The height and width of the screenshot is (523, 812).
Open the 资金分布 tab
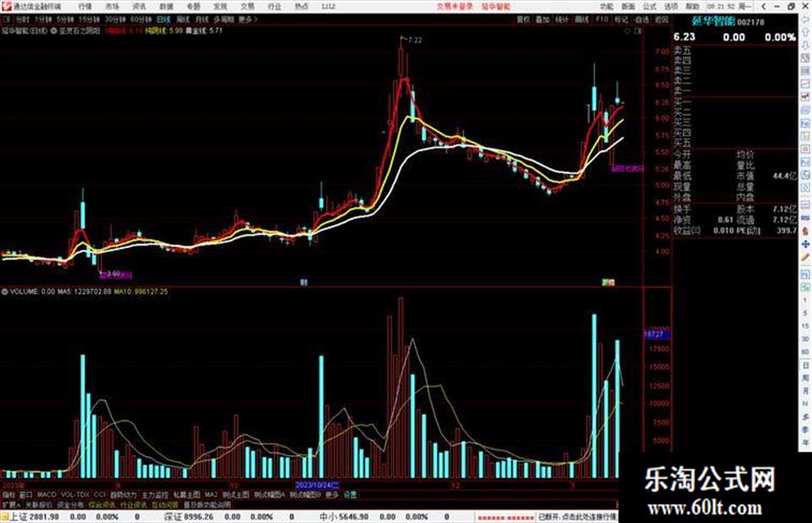(70, 504)
